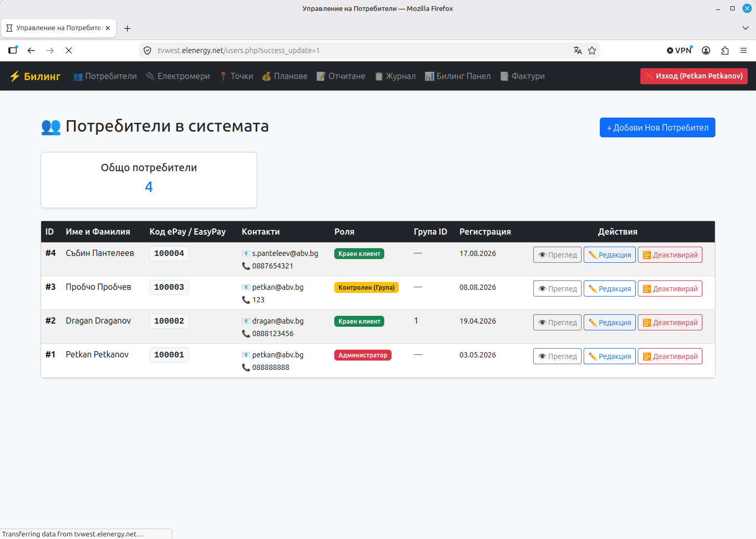Open the translate page icon in address bar
Viewport: 756px width, 539px height.
pyautogui.click(x=577, y=50)
